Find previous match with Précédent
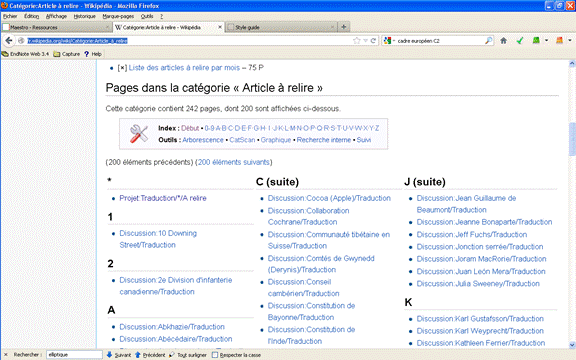 (x=150, y=355)
